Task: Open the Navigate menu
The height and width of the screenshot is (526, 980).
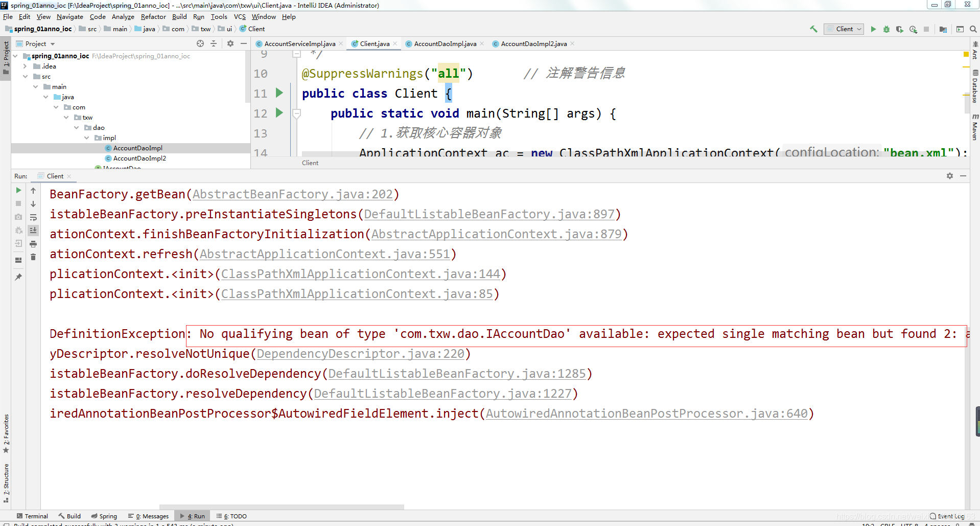Action: click(70, 16)
